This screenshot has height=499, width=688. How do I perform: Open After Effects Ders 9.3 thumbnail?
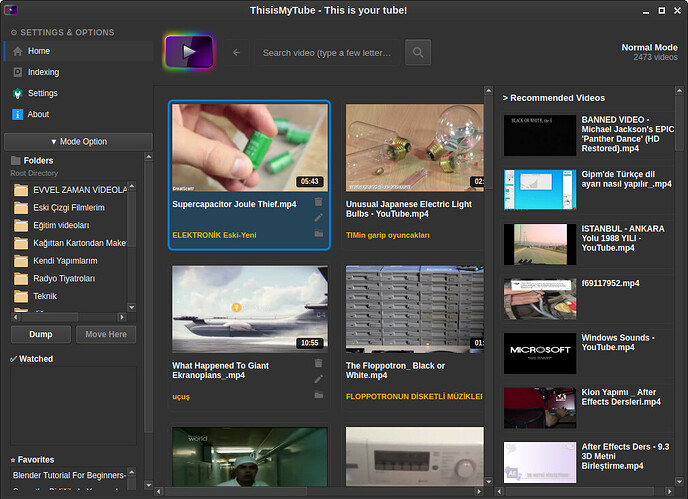click(540, 462)
